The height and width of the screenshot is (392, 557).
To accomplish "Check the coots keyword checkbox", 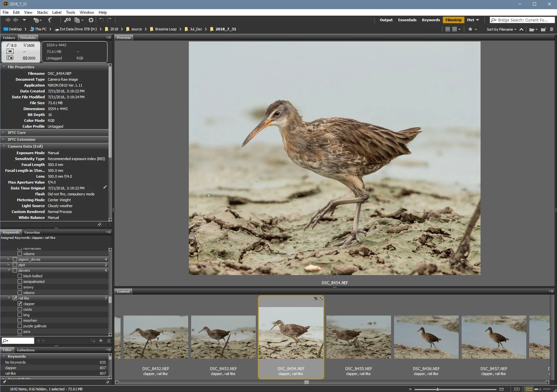I will coord(20,309).
